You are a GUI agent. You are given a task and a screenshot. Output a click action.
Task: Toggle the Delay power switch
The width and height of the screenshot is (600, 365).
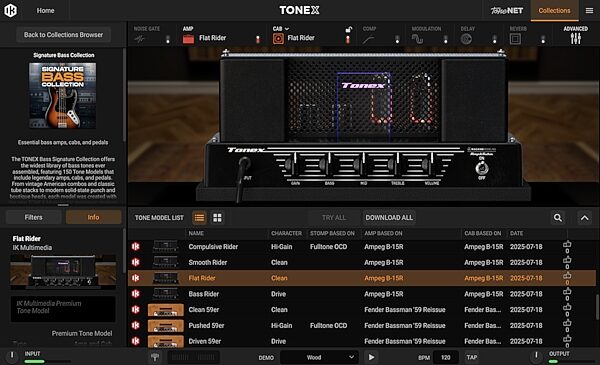(x=494, y=39)
